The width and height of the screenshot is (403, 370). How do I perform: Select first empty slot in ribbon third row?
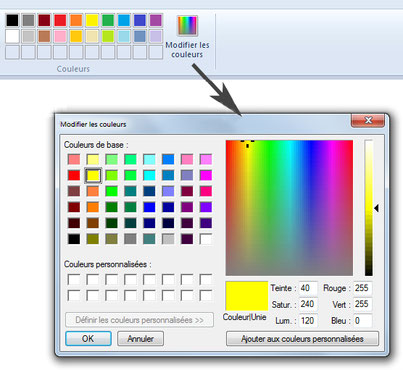pos(12,52)
